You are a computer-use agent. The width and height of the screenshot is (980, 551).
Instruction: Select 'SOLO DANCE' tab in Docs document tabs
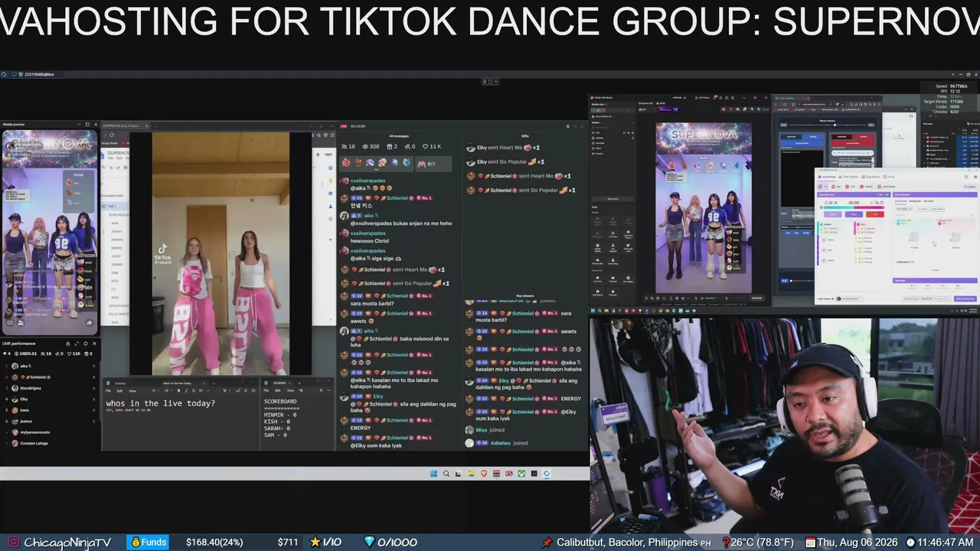click(119, 314)
